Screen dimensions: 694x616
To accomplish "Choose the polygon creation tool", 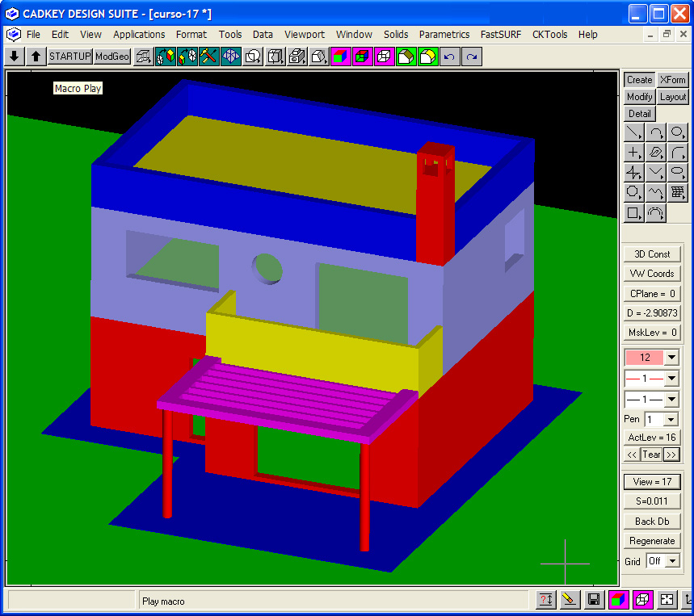I will 634,193.
